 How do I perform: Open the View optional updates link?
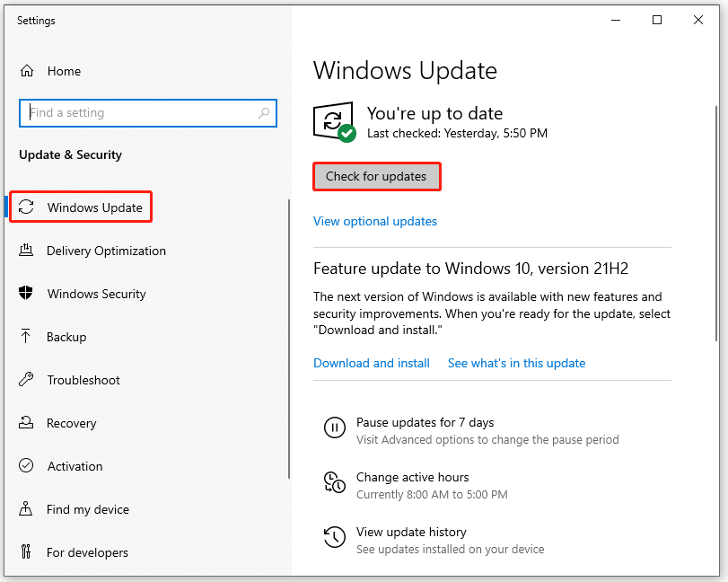[x=374, y=221]
